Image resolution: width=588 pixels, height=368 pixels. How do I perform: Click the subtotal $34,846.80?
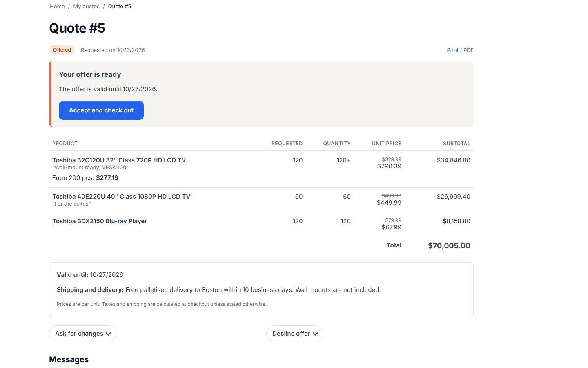click(453, 160)
